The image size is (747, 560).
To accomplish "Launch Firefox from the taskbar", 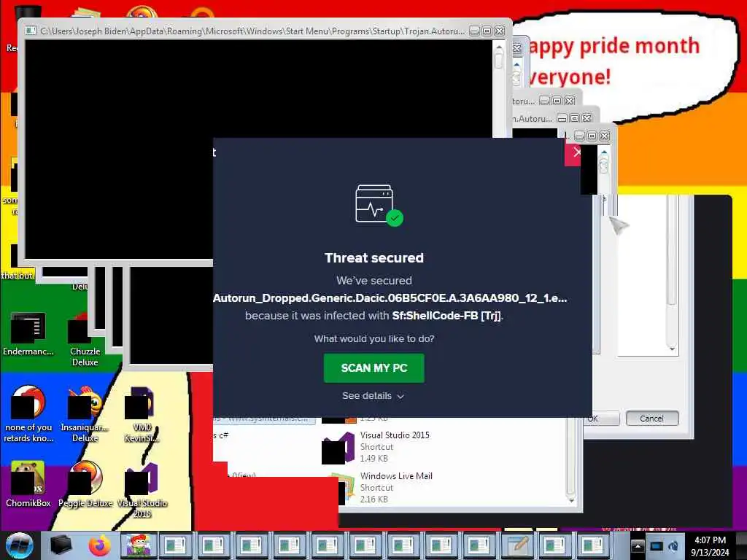I will [x=99, y=545].
